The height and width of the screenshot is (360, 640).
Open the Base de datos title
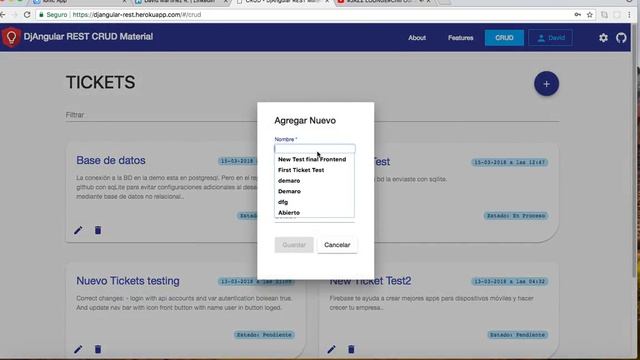(111, 160)
